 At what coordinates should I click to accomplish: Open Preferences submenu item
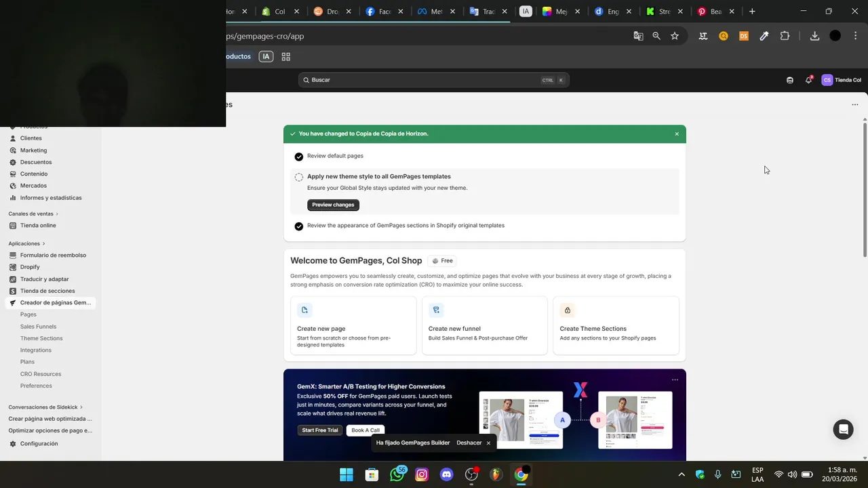coord(36,386)
